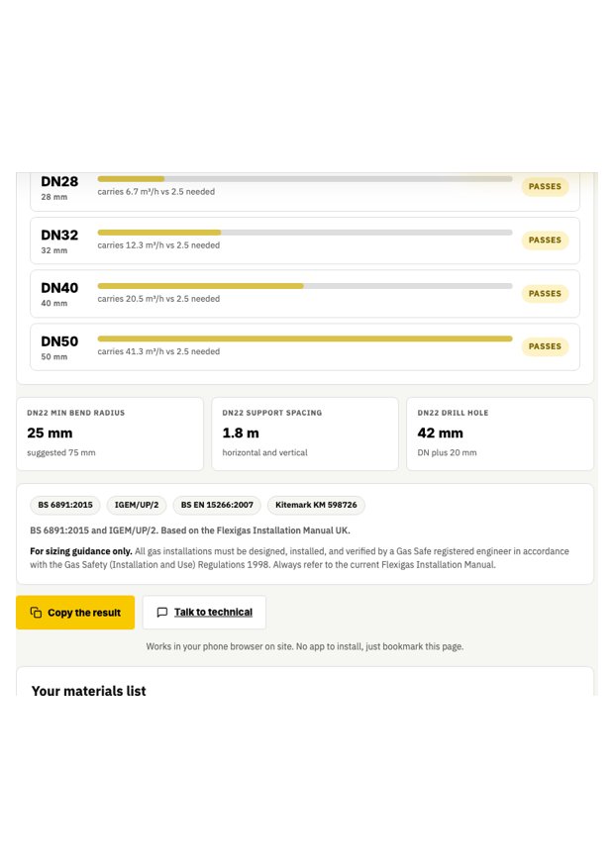Open the DN22 Drill Hole card
This screenshot has height=868, width=614.
coord(500,434)
